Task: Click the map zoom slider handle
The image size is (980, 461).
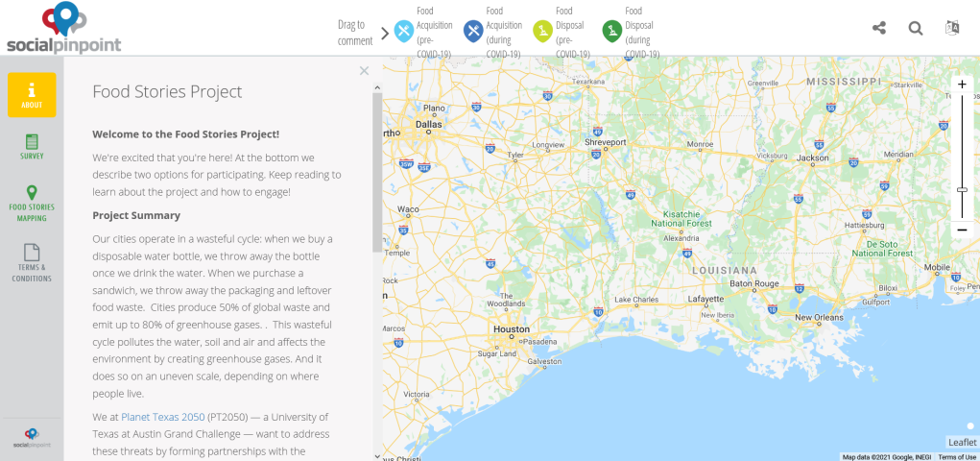Action: (963, 189)
